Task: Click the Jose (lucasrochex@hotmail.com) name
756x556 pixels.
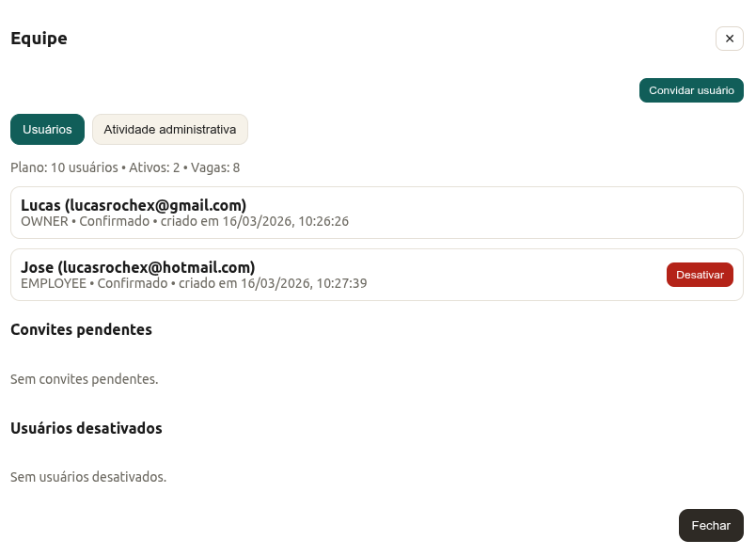Action: tap(137, 267)
